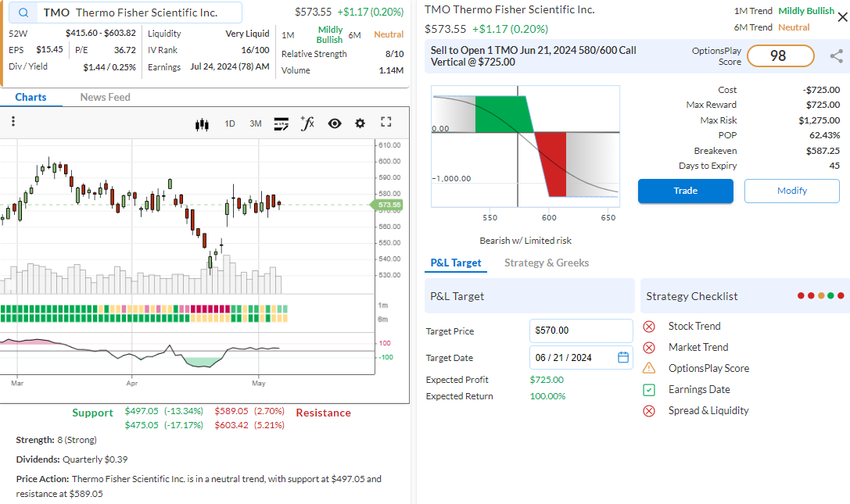
Task: Click resistance level $589.05 (2.70%)
Action: pos(249,411)
